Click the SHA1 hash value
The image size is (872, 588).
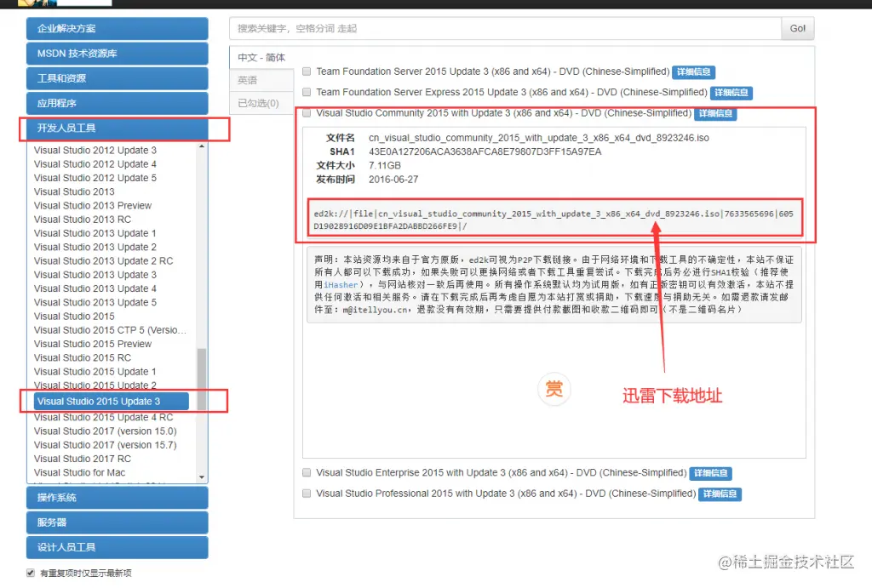click(x=485, y=151)
